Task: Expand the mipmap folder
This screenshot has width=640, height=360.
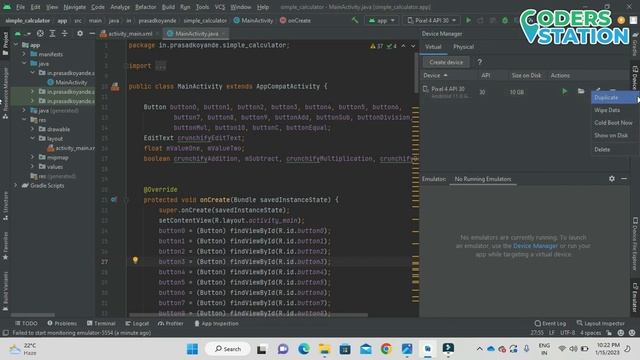Action: (x=32, y=157)
